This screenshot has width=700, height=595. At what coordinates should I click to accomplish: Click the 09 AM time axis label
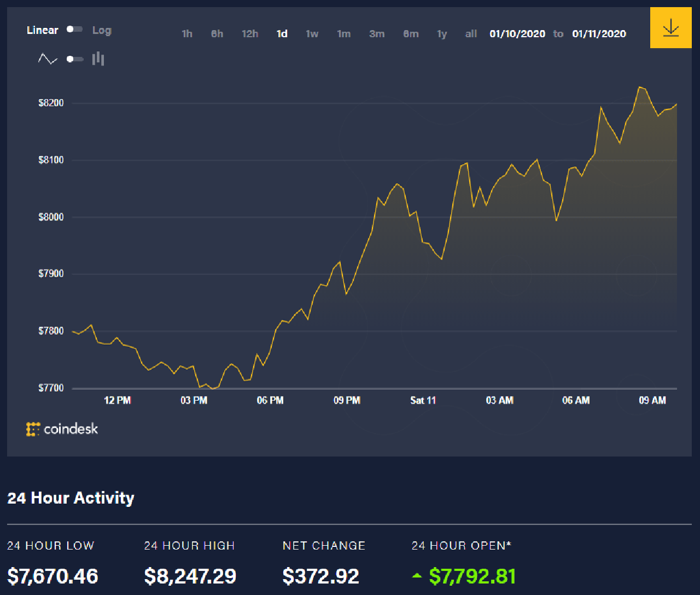tap(652, 400)
